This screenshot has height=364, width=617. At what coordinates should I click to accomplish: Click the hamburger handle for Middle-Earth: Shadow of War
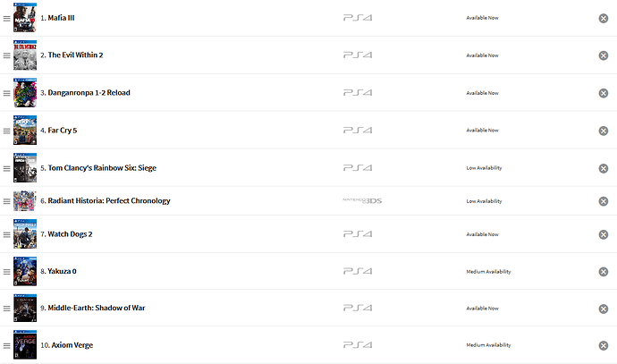7,309
